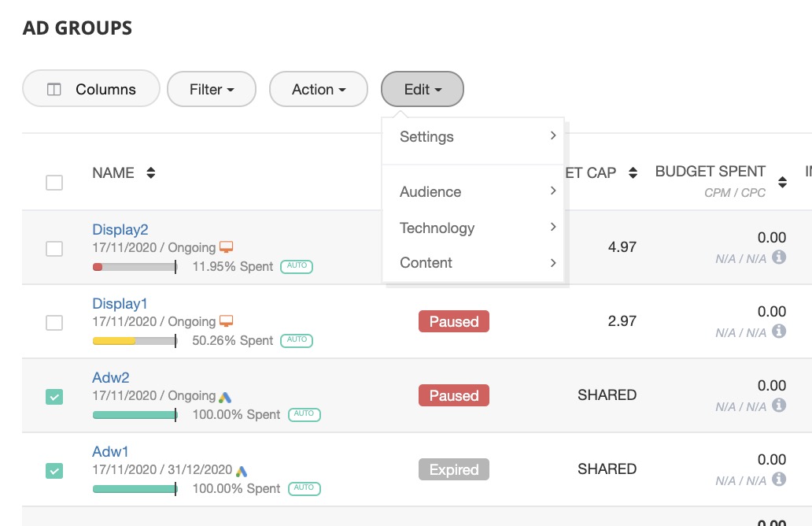812x526 pixels.
Task: Click the Columns button
Action: click(x=91, y=90)
